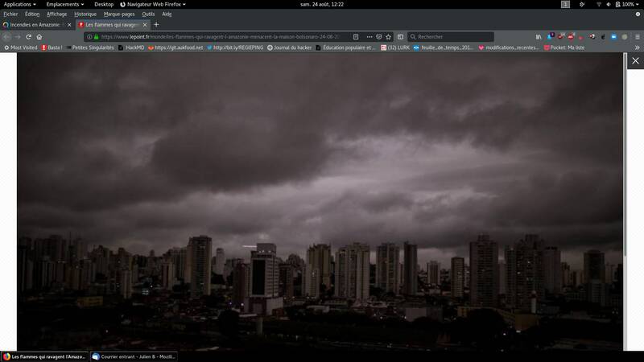Open the Journal du hacker bookmark
The width and height of the screenshot is (644, 362).
coord(290,47)
